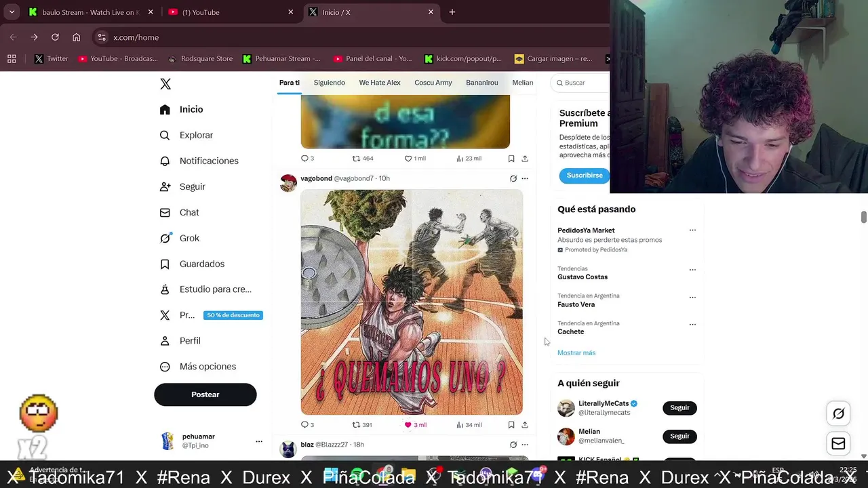This screenshot has height=488, width=868.
Task: Share post with 23 mil views
Action: (525, 159)
